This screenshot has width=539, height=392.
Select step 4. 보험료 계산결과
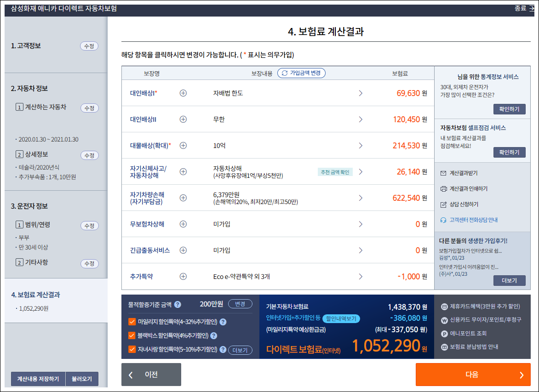tap(35, 295)
